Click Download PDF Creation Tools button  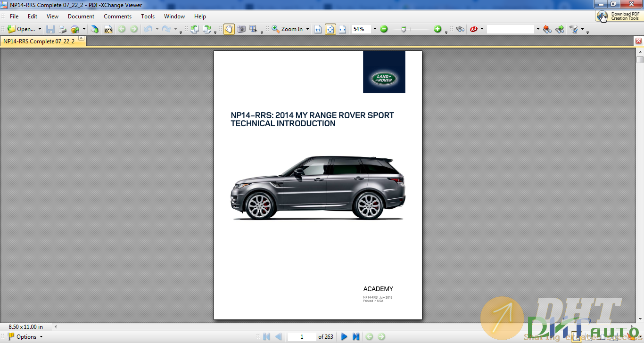[x=619, y=16]
